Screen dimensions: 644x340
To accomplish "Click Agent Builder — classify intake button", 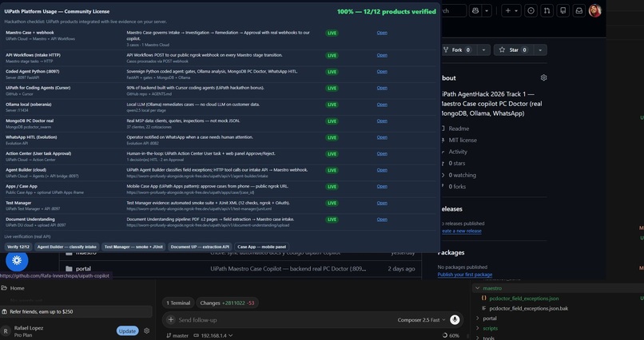I will 67,247.
